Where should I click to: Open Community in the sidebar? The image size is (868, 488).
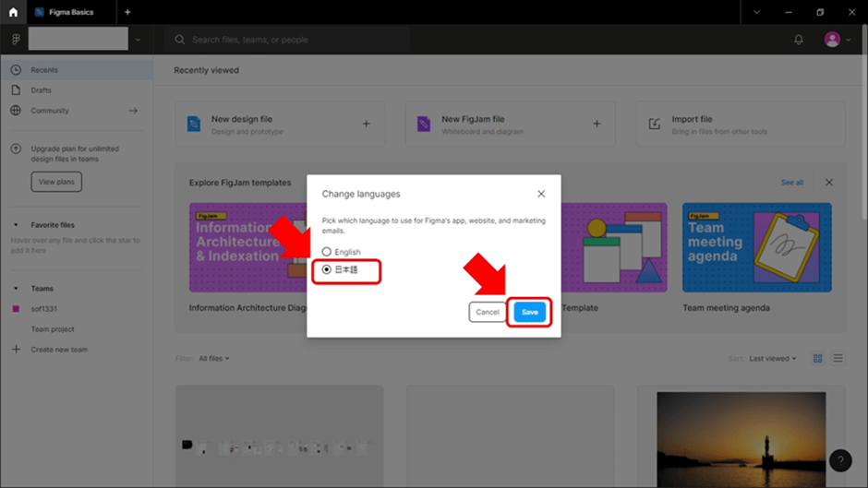tap(77, 111)
